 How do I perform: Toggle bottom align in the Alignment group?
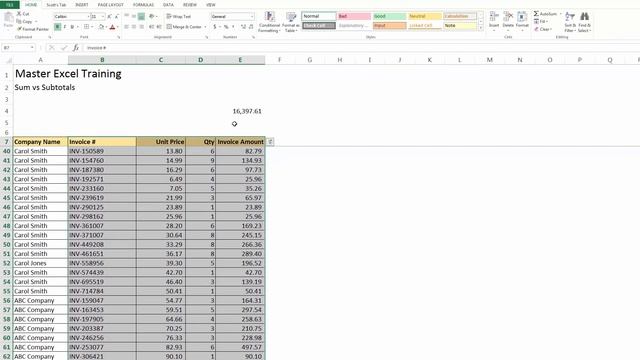(x=141, y=16)
